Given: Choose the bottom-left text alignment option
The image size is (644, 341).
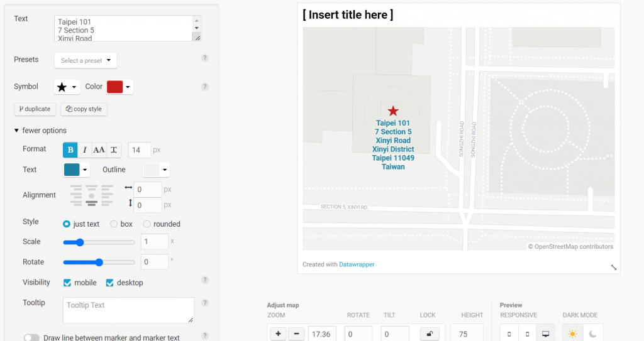Looking at the screenshot, I should tap(76, 203).
